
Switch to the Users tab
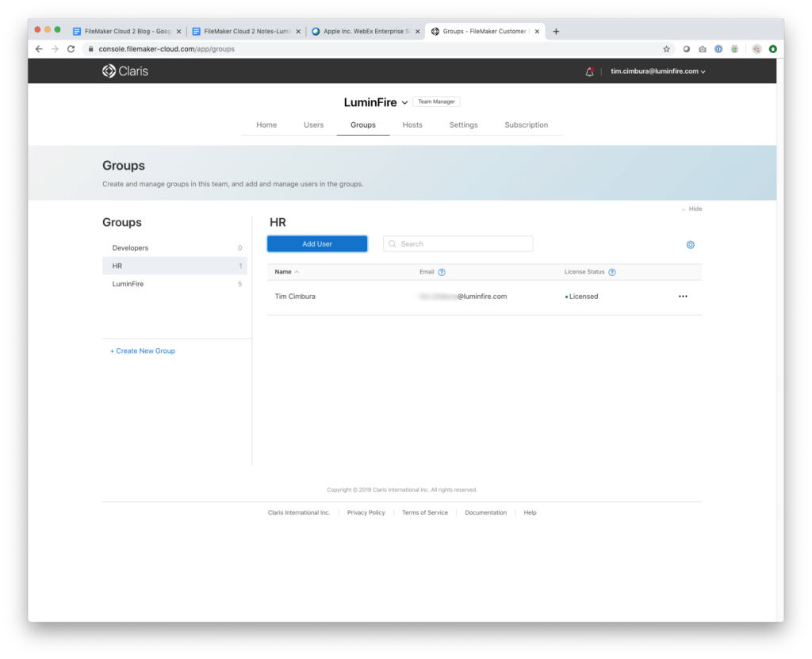coord(313,125)
